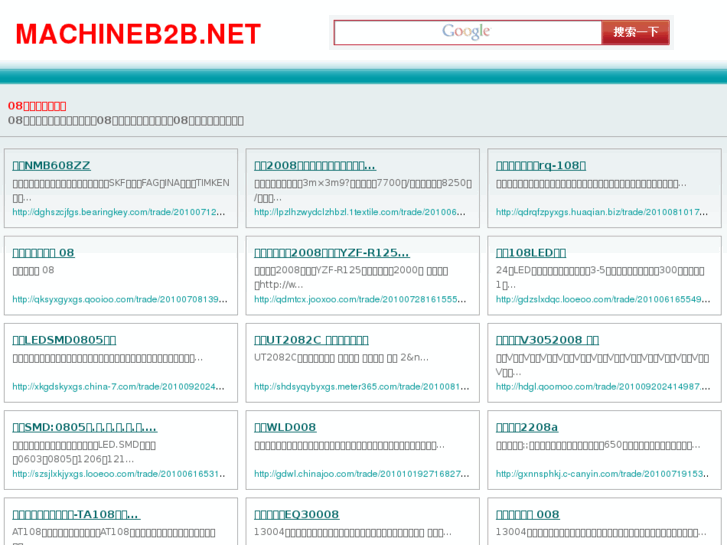The width and height of the screenshot is (727, 545).
Task: Open the gxnnsphkj.c-canyin.com trade URL
Action: [602, 474]
